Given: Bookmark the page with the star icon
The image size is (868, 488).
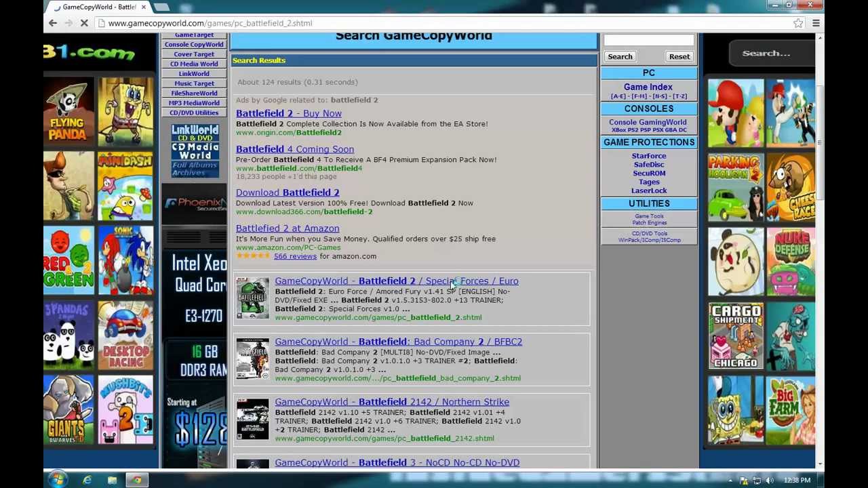Looking at the screenshot, I should [798, 23].
